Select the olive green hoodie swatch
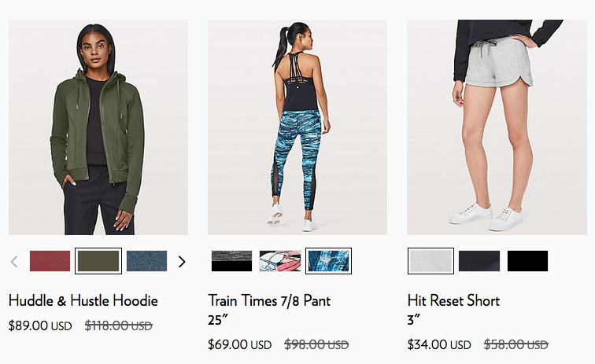Viewport: 595px width, 364px height. coord(98,261)
